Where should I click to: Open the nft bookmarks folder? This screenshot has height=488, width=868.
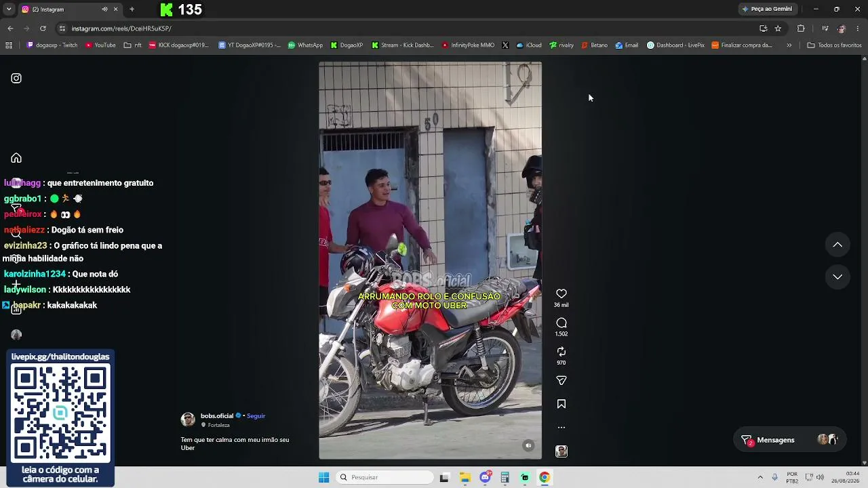click(133, 45)
